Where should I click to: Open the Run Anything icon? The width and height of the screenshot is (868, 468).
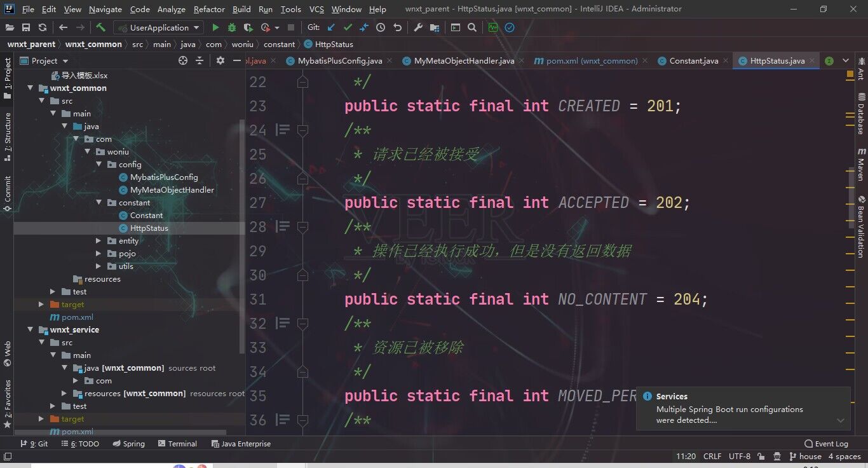point(456,27)
